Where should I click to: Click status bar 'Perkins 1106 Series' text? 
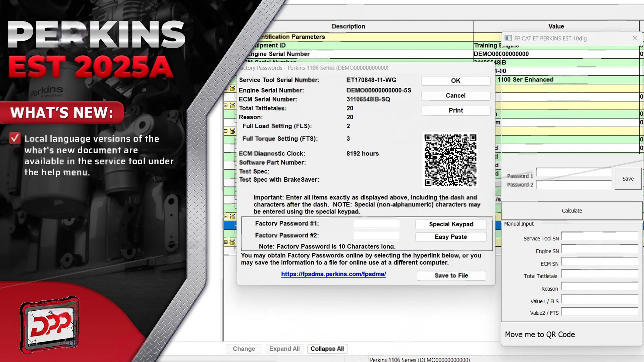pyautogui.click(x=420, y=359)
